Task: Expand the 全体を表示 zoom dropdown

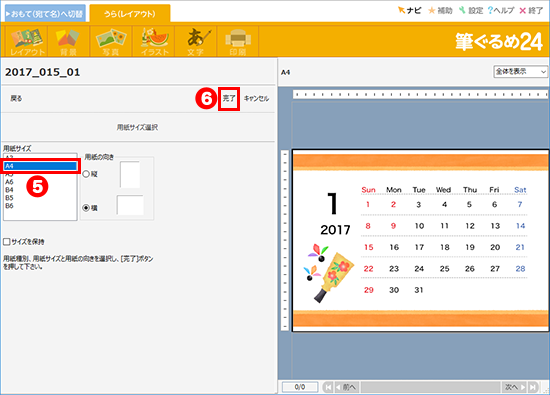Action: coord(521,72)
